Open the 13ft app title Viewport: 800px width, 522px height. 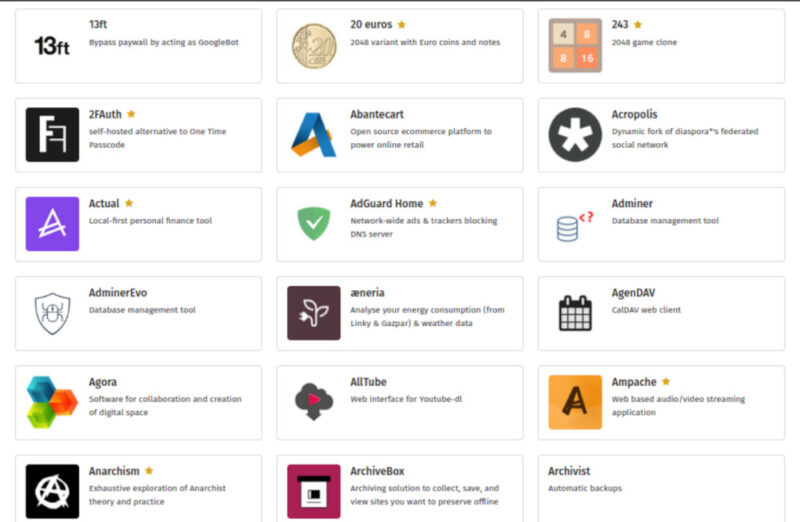98,24
